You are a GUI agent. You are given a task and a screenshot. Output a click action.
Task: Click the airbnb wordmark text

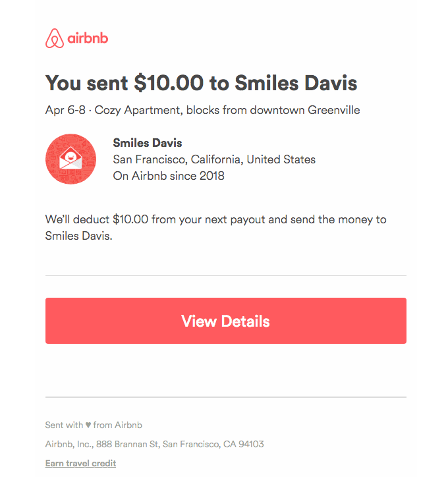pyautogui.click(x=88, y=39)
